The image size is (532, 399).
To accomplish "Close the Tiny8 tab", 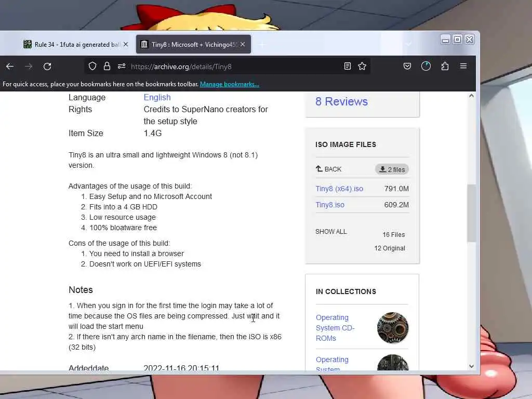I will point(243,45).
